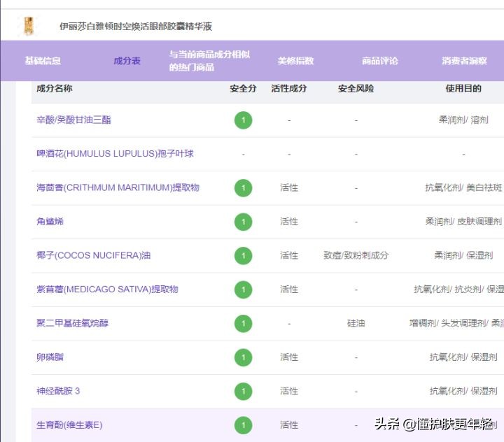This screenshot has width=504, height=442.
Task: Click 活性 label in 神经酰胺 3 row
Action: point(289,391)
